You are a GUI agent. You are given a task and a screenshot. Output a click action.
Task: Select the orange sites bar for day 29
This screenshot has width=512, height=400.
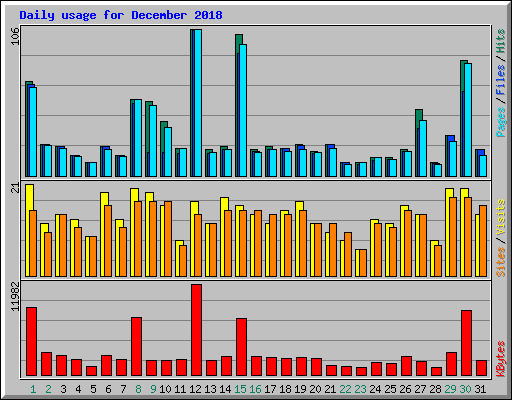453,237
